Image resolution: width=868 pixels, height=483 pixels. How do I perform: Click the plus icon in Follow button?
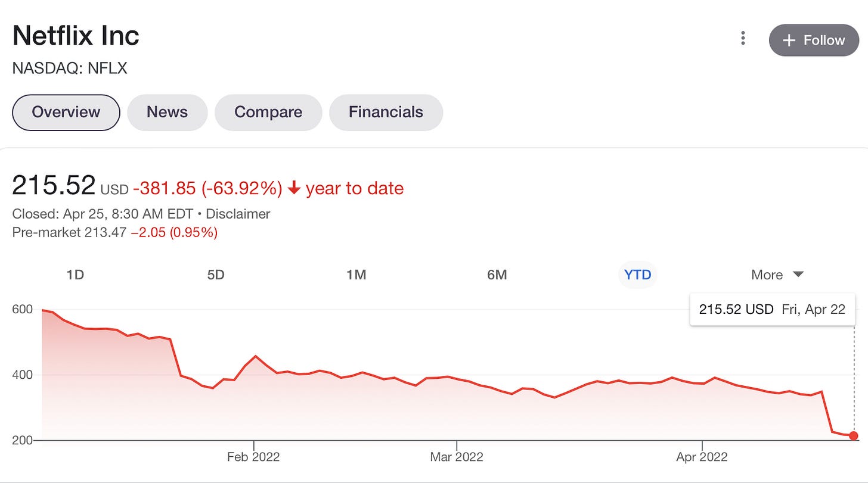(789, 40)
